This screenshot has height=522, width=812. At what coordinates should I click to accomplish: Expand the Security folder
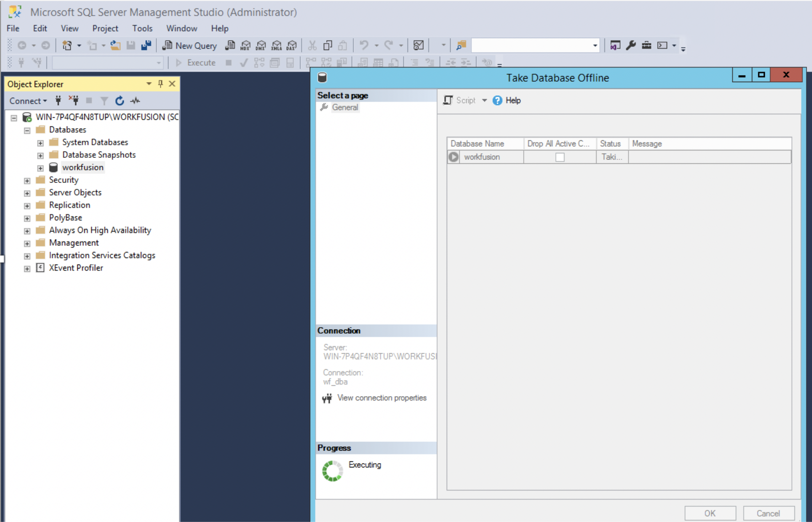coord(27,180)
